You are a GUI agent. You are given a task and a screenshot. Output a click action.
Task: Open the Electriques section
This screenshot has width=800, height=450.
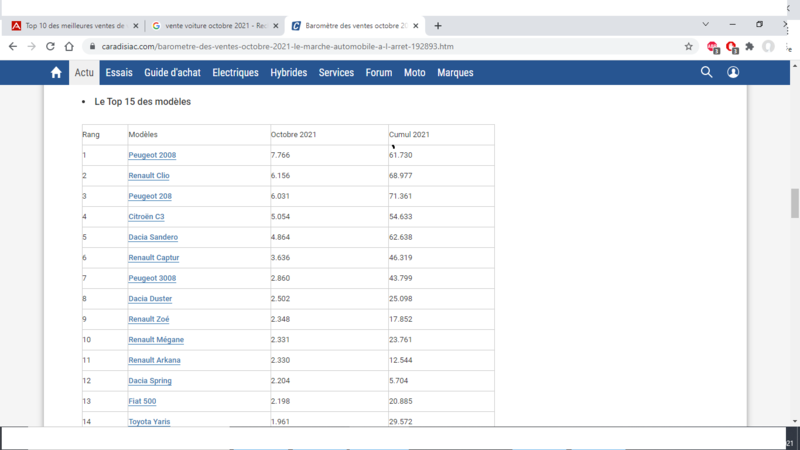click(x=235, y=73)
